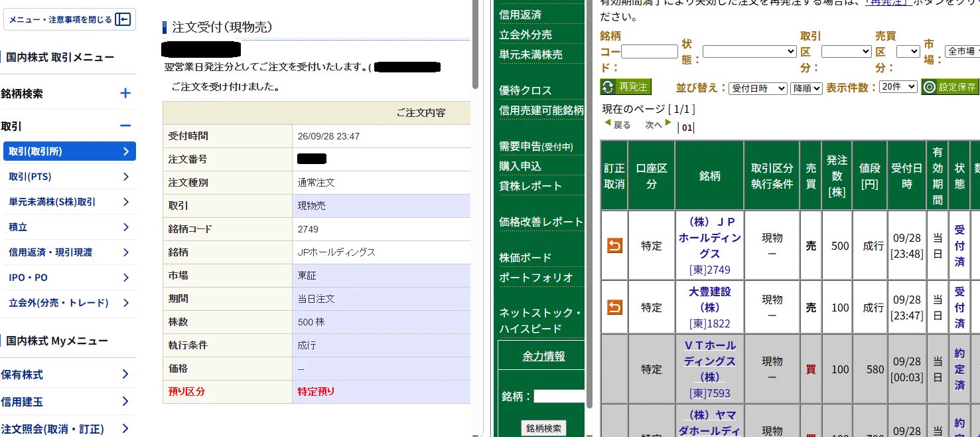Open the 表示件数 20件 dropdown
980x437 pixels.
click(x=898, y=87)
